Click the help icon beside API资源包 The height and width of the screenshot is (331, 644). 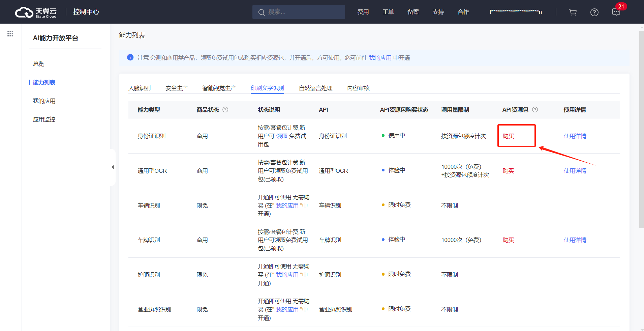coord(535,110)
